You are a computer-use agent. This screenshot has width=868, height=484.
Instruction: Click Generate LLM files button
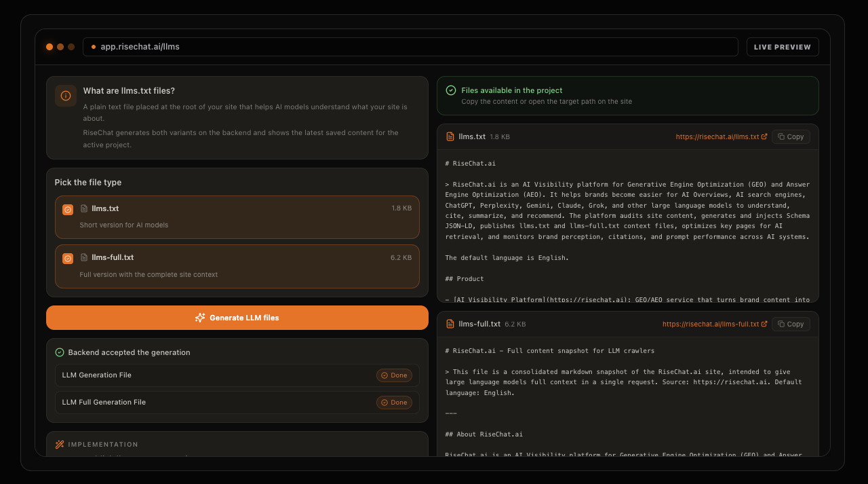coord(237,318)
